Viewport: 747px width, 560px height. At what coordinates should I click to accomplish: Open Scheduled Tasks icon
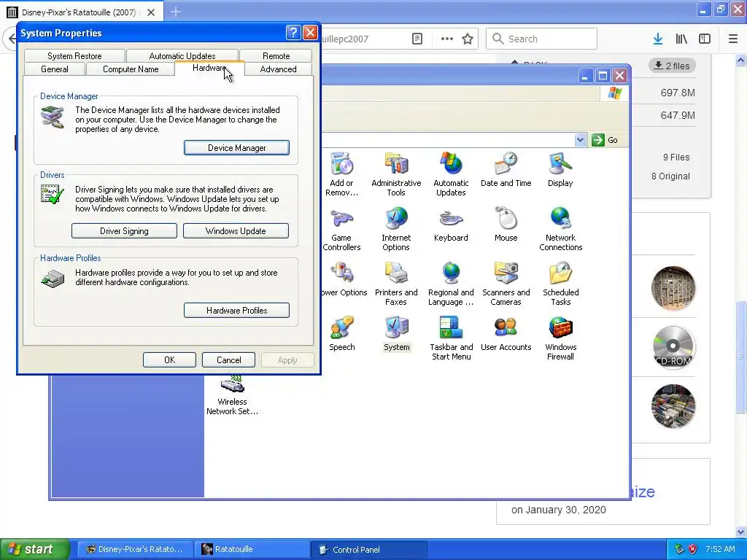[561, 284]
